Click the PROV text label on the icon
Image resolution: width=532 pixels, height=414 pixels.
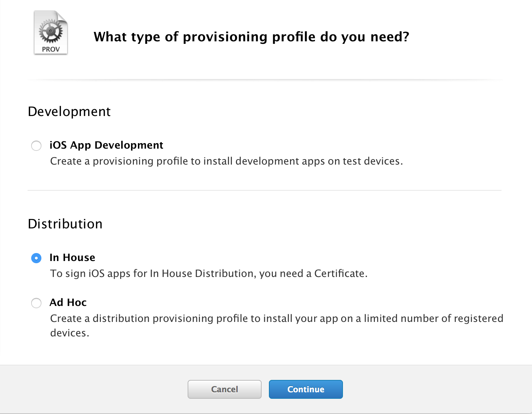(51, 49)
